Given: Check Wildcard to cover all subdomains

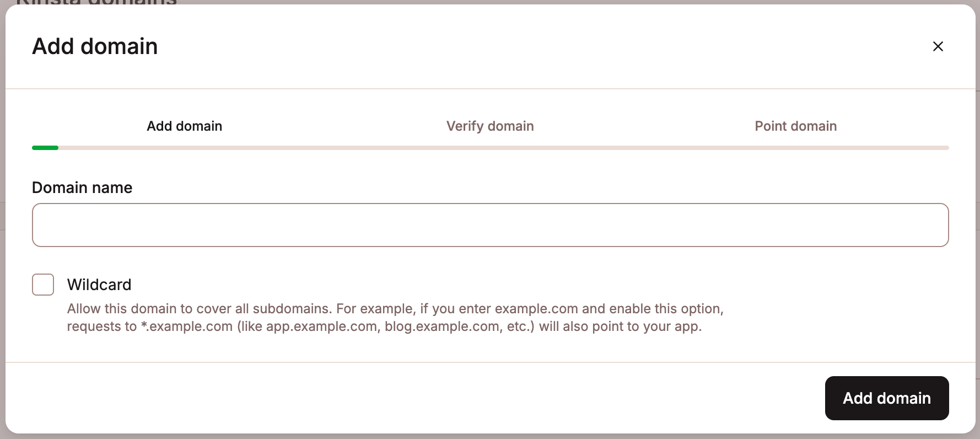Looking at the screenshot, I should point(42,285).
